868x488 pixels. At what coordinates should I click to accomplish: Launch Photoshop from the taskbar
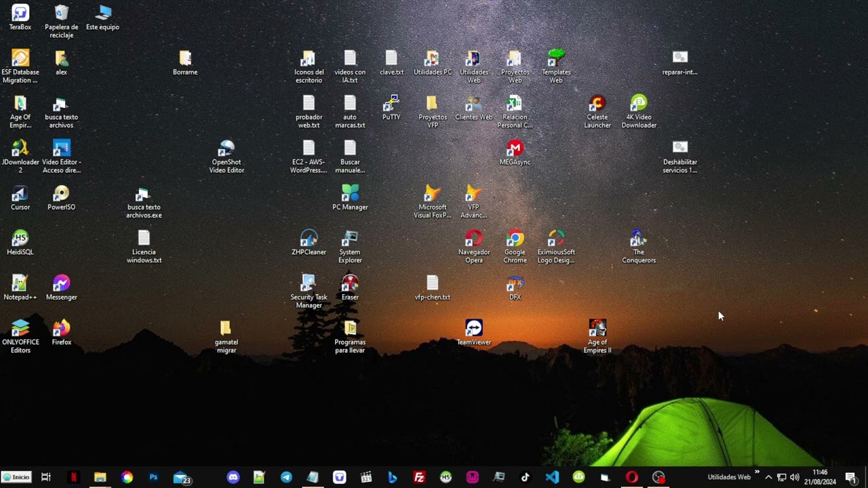tap(153, 477)
